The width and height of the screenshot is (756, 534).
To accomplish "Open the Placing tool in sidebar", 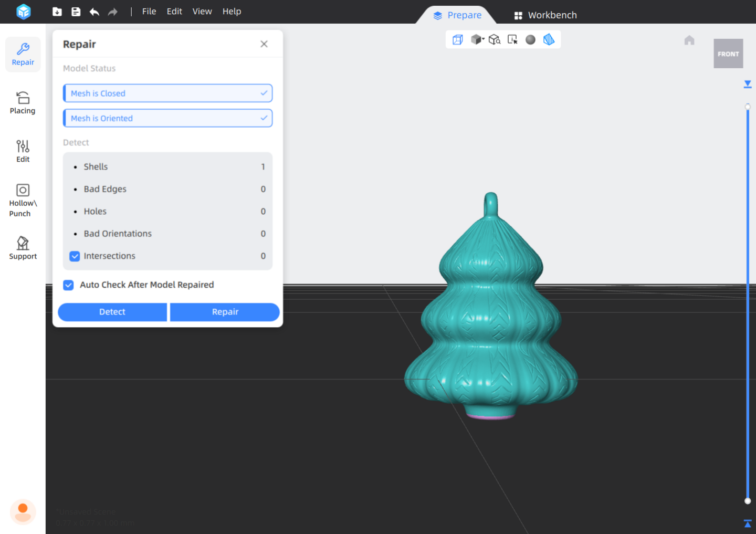I will (23, 103).
